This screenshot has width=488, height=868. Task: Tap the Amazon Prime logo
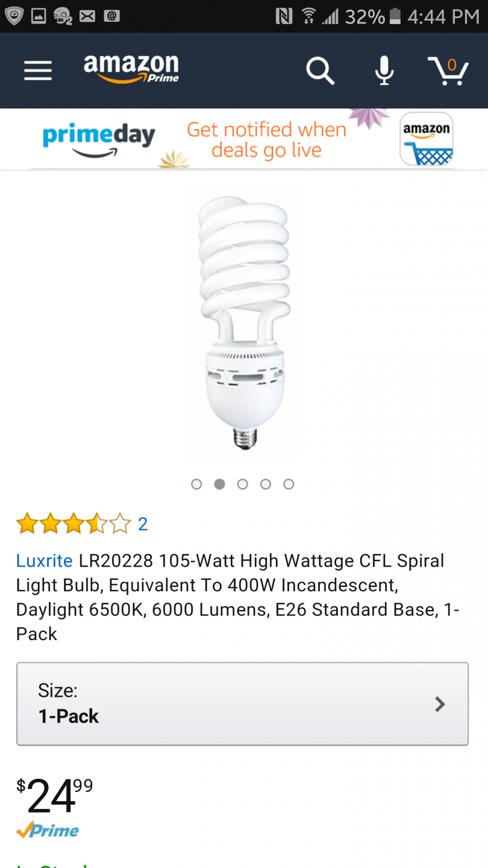(131, 69)
